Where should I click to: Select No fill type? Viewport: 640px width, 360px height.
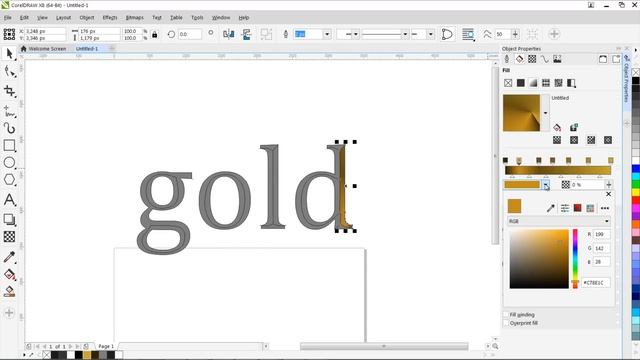(x=508, y=83)
